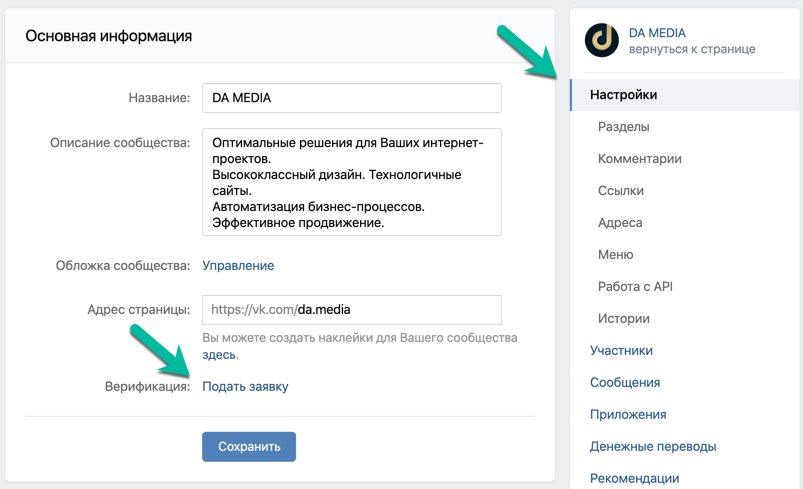Select the Настройки menu item
Screen dimensions: 803x489
(686, 95)
